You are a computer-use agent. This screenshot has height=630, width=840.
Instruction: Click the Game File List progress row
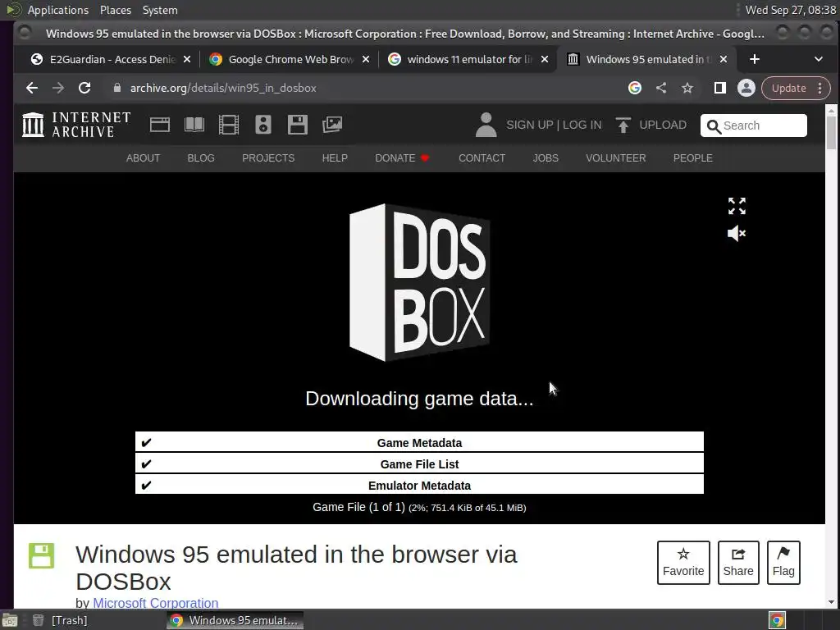pos(419,464)
